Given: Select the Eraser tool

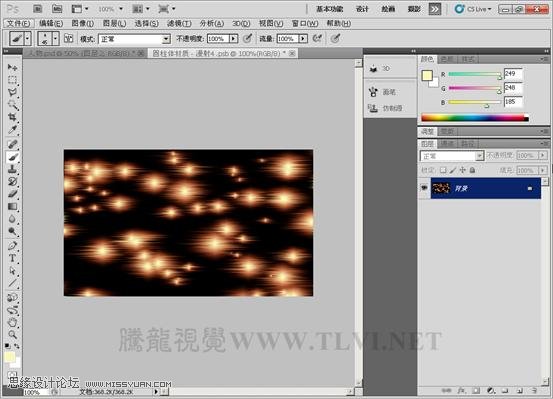Looking at the screenshot, I should (x=13, y=194).
